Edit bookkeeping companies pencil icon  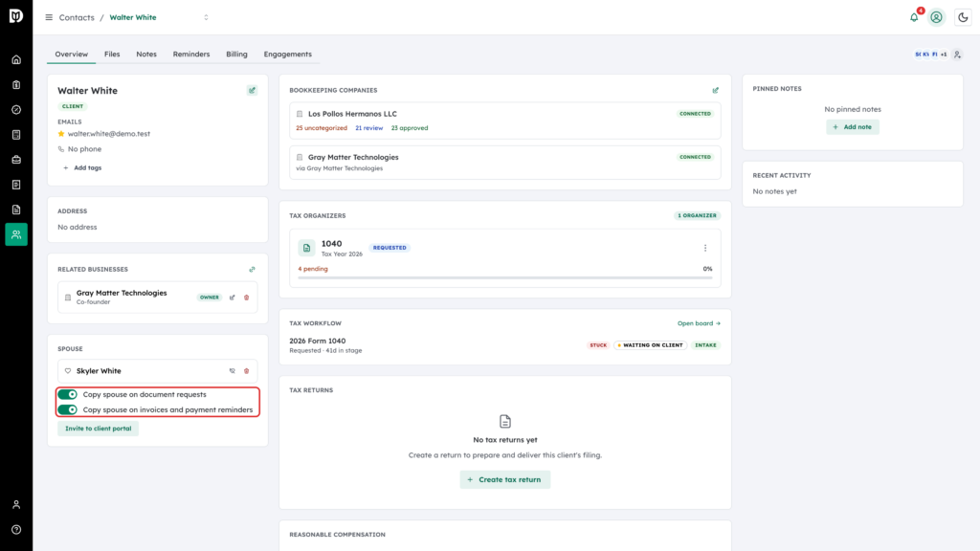click(716, 91)
